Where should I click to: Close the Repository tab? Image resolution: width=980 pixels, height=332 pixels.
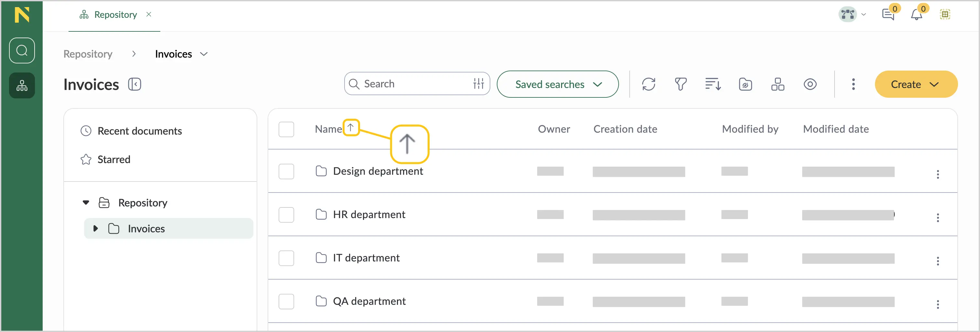[149, 15]
